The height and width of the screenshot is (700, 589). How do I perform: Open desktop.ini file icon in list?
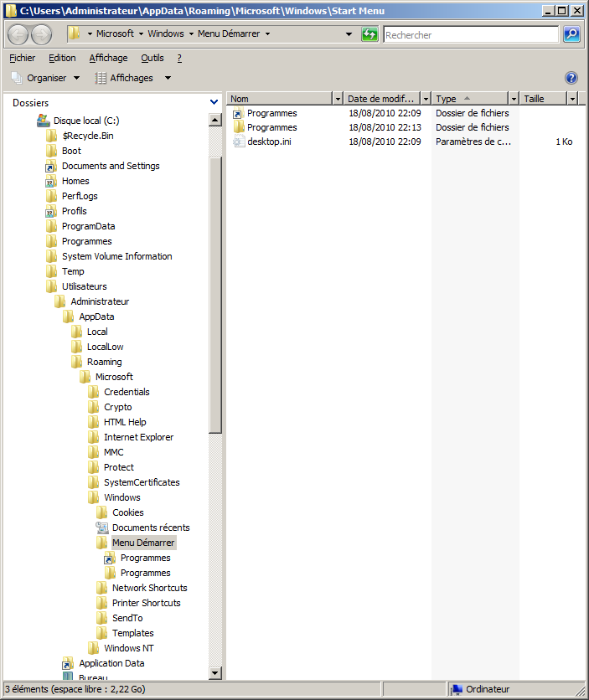(x=238, y=142)
